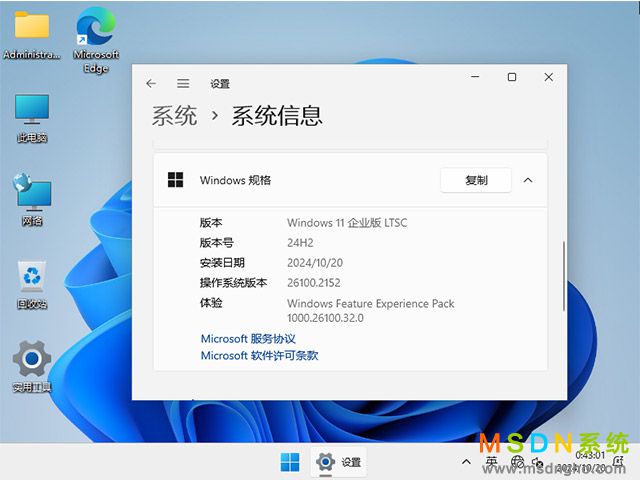Click the 操作系统版本 label
The image size is (640, 480).
pyautogui.click(x=233, y=283)
